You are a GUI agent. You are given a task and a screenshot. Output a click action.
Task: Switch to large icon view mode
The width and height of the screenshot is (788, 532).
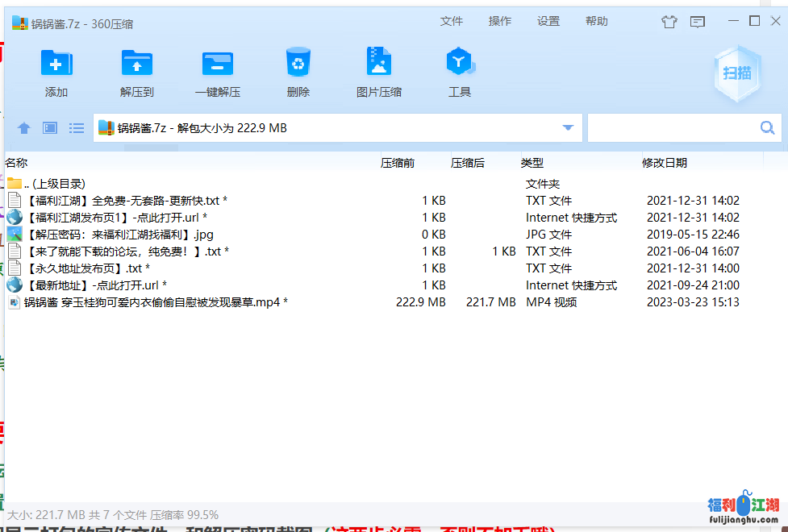(49, 127)
